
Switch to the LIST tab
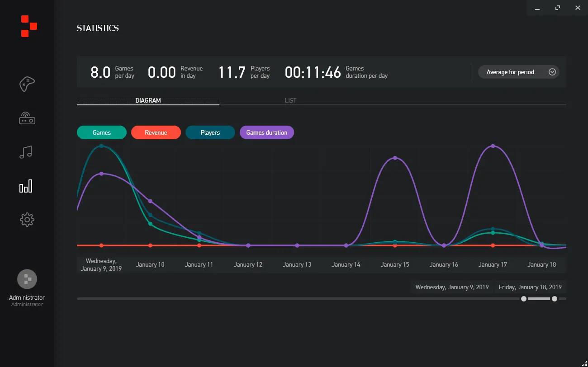290,100
